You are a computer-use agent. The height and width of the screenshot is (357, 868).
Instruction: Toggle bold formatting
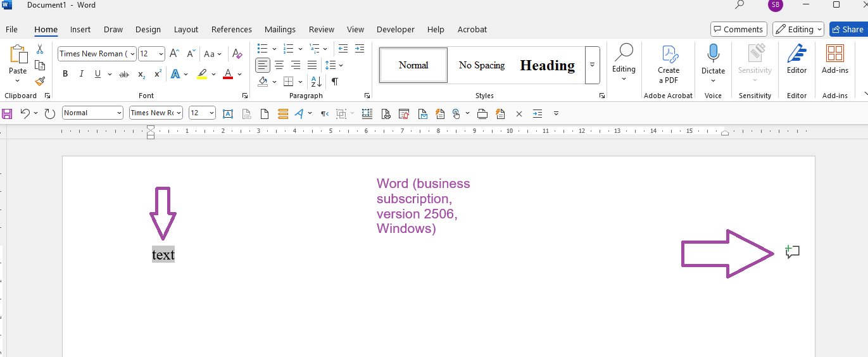click(65, 74)
